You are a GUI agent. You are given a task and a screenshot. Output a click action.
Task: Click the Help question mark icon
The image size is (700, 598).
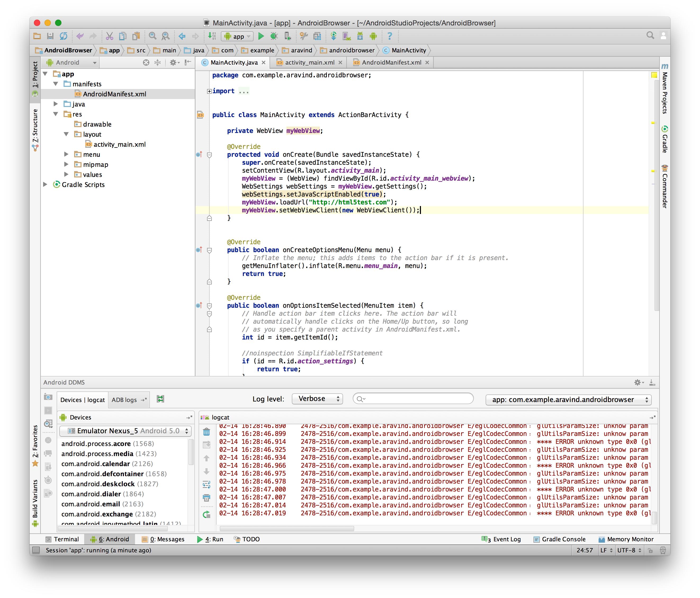[x=389, y=36]
